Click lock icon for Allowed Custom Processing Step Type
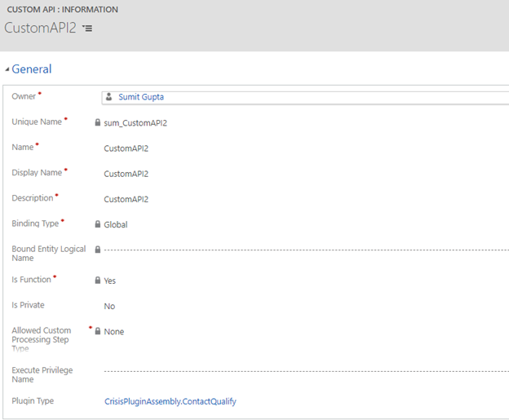The height and width of the screenshot is (420, 509). (x=98, y=331)
